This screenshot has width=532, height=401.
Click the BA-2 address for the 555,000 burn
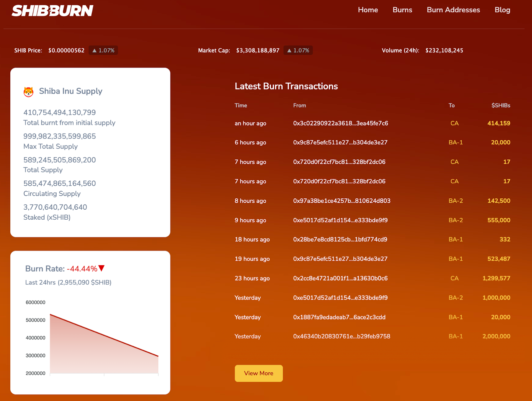[455, 220]
